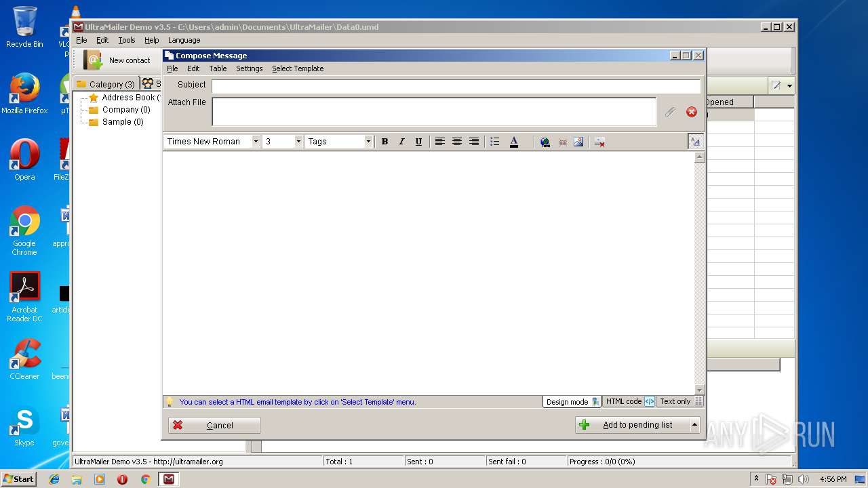The width and height of the screenshot is (868, 488).
Task: Click the text size toggle icon at toolbar end
Action: coord(695,142)
